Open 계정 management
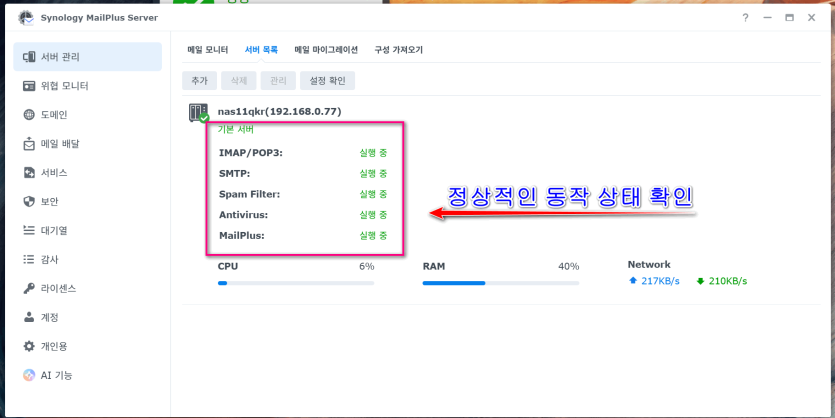Image resolution: width=835 pixels, height=418 pixels. tap(87, 317)
